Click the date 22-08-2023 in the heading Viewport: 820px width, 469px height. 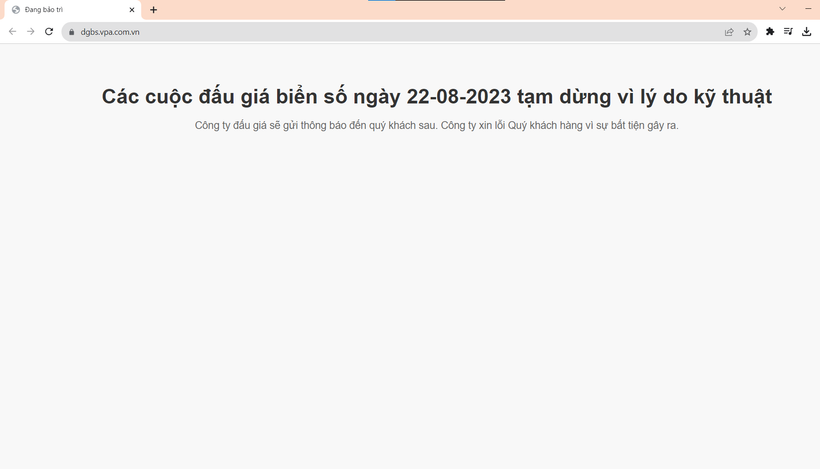coord(459,97)
